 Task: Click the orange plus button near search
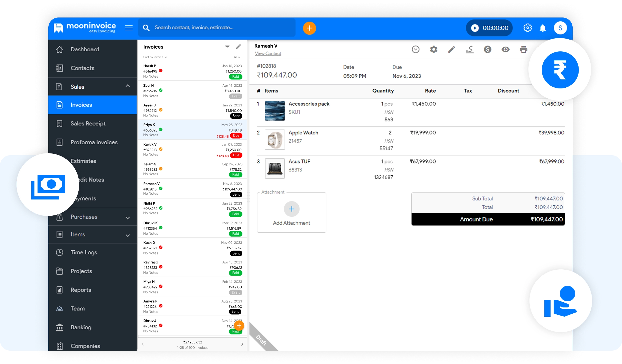[309, 28]
